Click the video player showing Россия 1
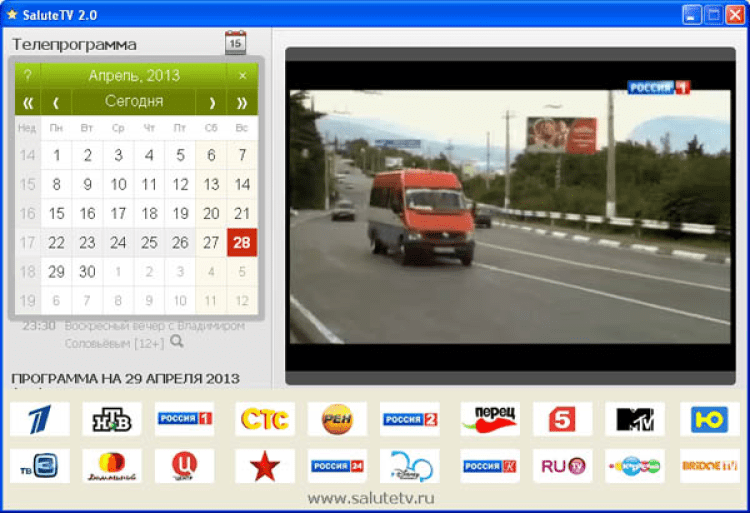The image size is (750, 513). pyautogui.click(x=510, y=216)
